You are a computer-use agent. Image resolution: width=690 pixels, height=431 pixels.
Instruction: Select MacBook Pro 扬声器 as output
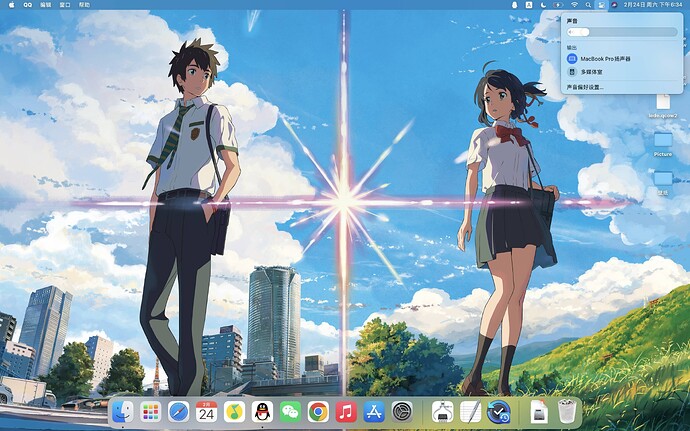pyautogui.click(x=605, y=59)
